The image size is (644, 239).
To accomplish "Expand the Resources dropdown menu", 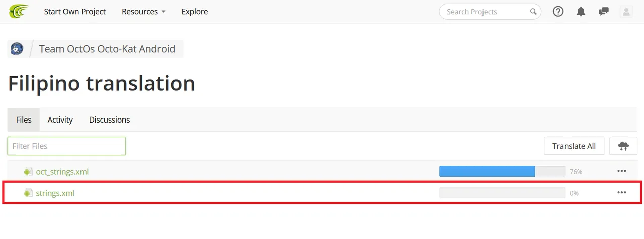I will point(143,11).
